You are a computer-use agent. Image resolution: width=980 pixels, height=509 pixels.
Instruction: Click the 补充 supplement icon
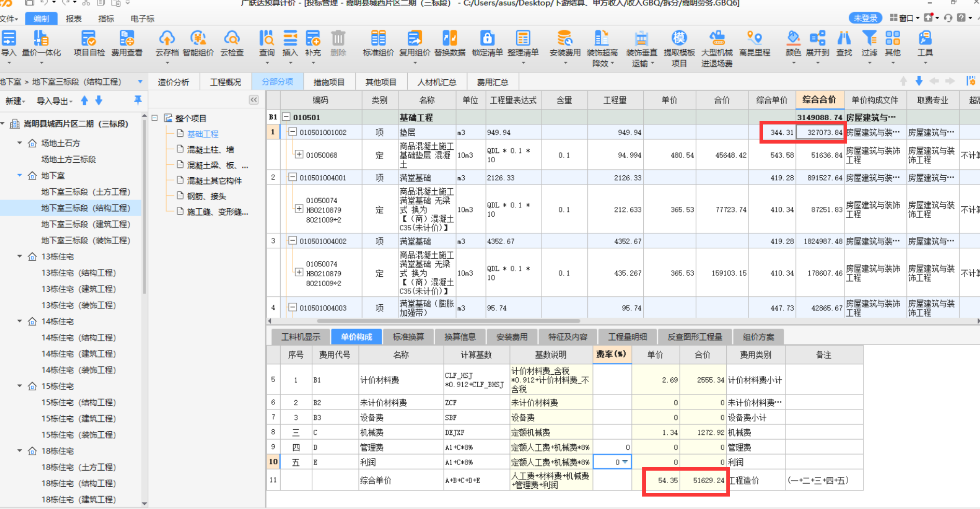point(313,38)
